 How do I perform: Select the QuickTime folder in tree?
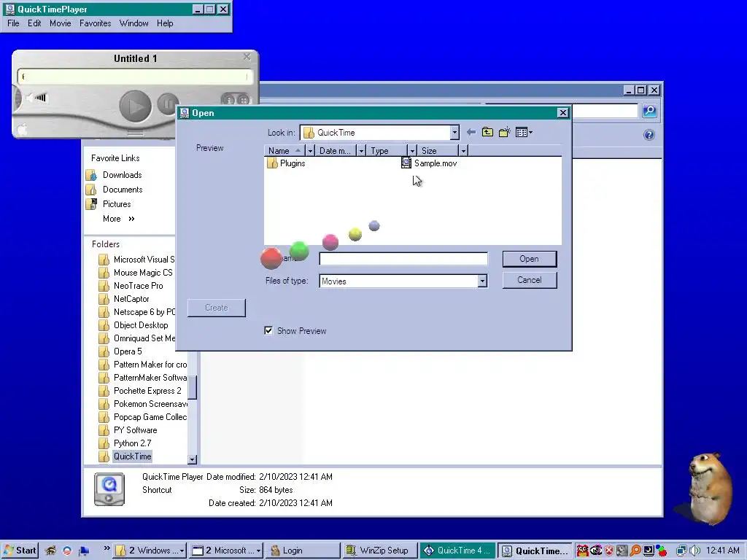click(x=125, y=456)
